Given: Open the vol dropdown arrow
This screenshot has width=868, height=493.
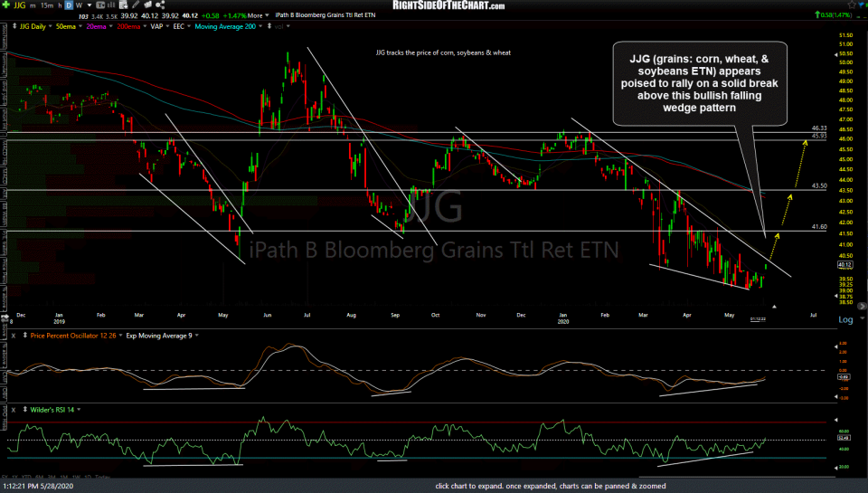Looking at the screenshot, I should coord(288,26).
